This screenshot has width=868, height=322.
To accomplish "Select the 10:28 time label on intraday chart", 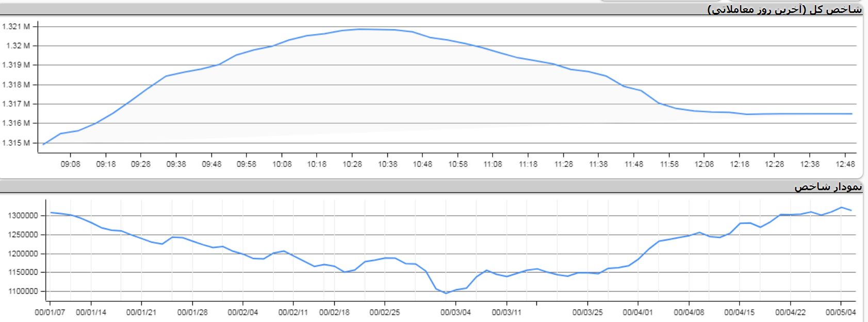I will coord(352,164).
